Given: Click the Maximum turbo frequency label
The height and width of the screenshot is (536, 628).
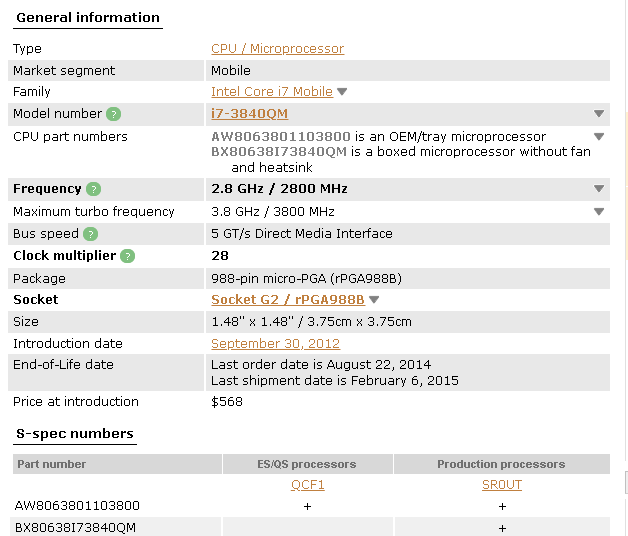Looking at the screenshot, I should pyautogui.click(x=94, y=212).
